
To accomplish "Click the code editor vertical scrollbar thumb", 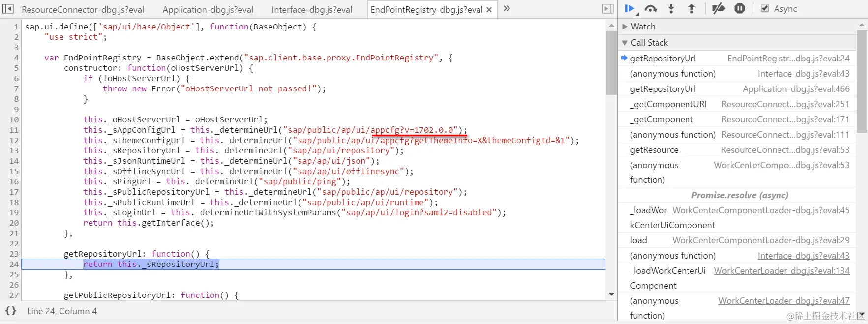I will (611, 63).
